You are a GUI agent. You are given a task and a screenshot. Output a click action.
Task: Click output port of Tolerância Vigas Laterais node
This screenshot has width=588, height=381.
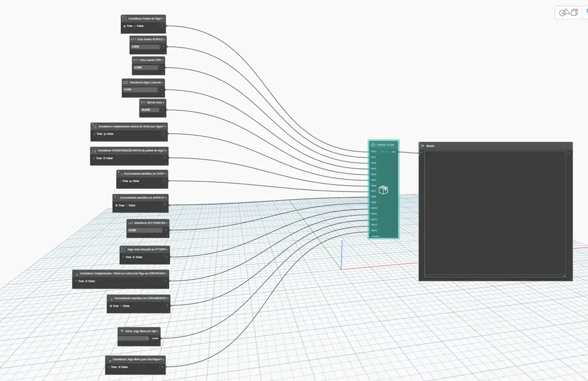coord(162,90)
